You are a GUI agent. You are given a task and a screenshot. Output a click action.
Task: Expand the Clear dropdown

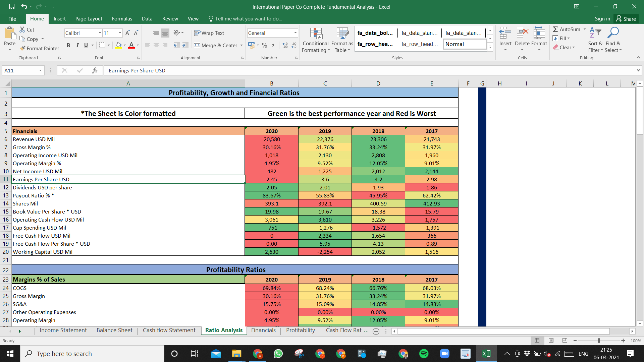click(x=574, y=47)
